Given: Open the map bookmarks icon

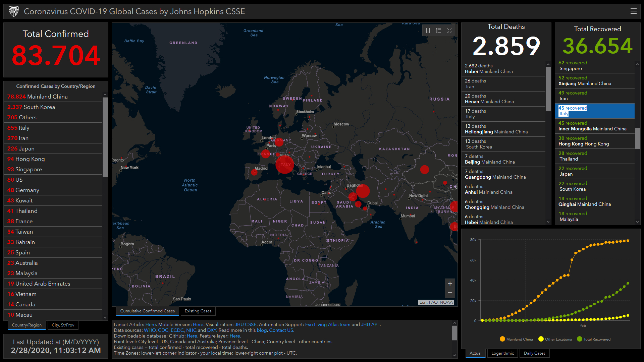Looking at the screenshot, I should [x=428, y=31].
